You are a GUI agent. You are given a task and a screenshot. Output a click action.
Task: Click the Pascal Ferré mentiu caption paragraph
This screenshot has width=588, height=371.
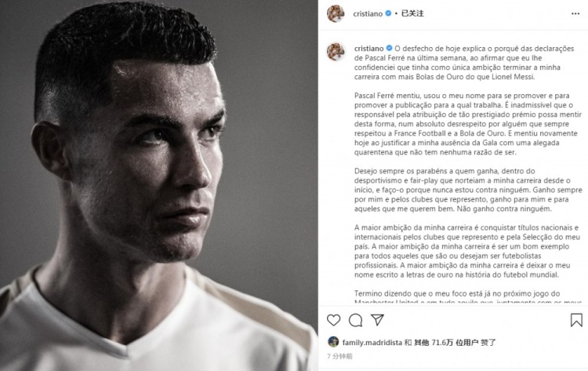click(467, 124)
